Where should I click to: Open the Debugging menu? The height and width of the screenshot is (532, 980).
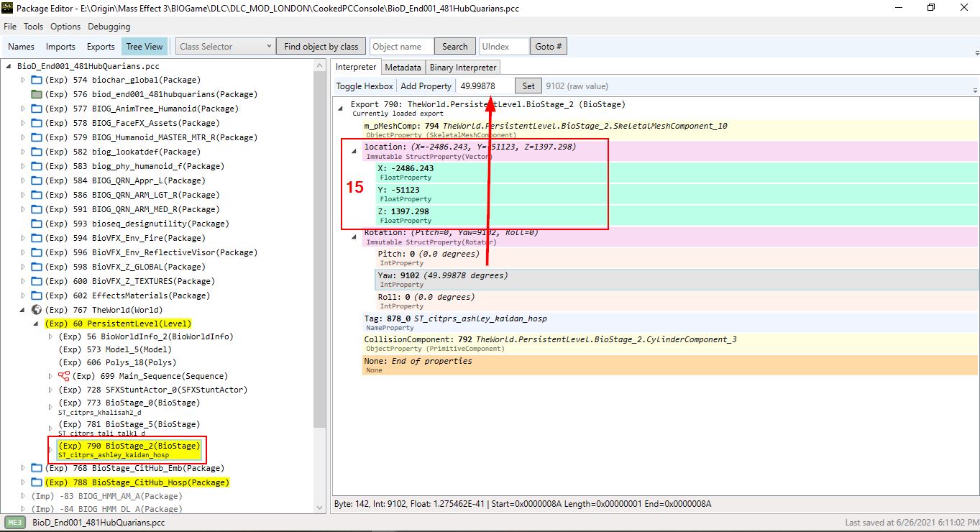click(109, 27)
